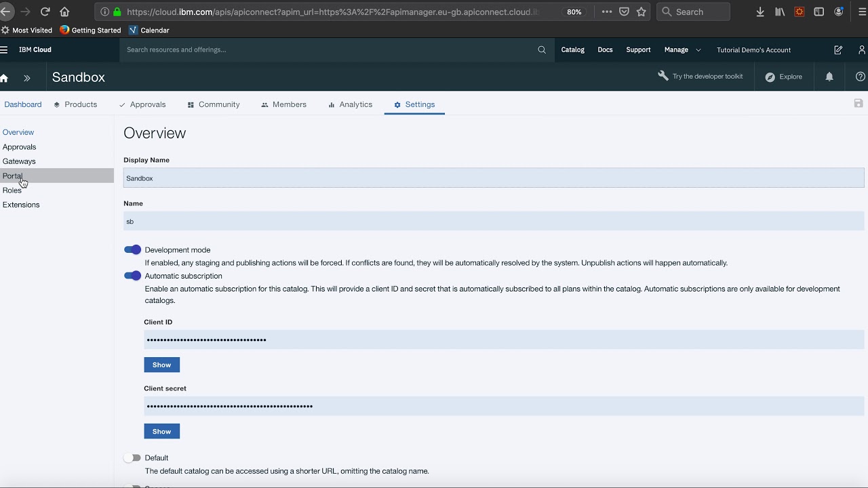Click the browser forward arrow
Screen dimensions: 868x488
click(x=26, y=12)
